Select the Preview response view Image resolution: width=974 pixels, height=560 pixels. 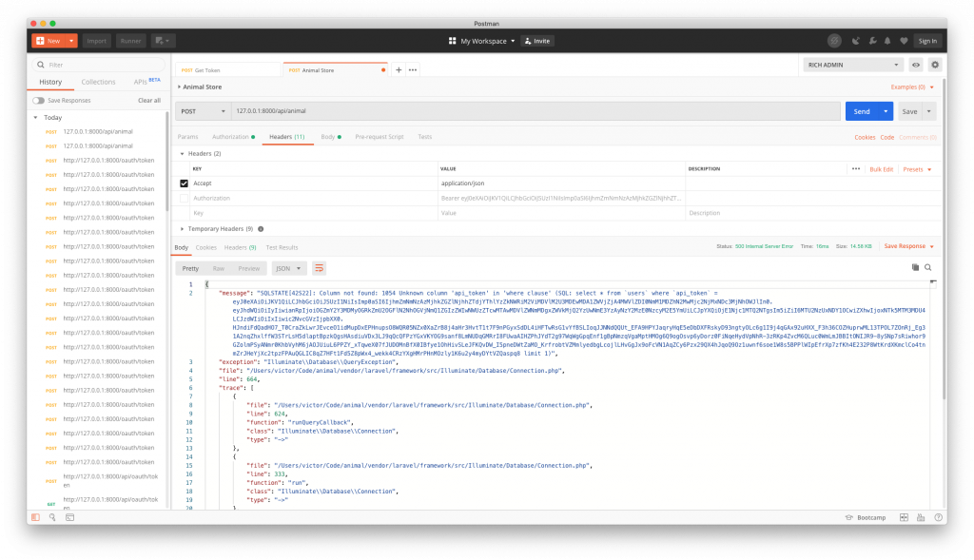pyautogui.click(x=249, y=268)
